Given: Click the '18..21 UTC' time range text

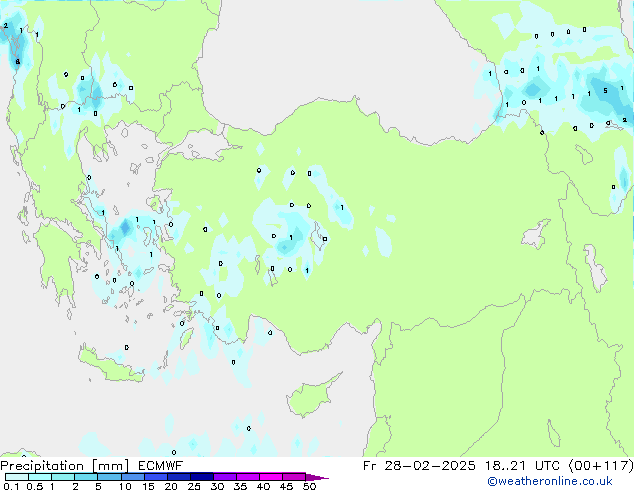Looking at the screenshot, I should coord(522,466).
